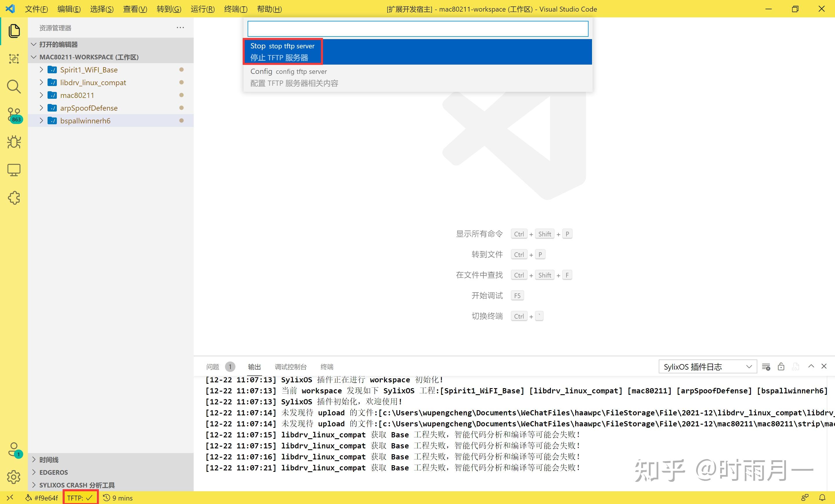The image size is (835, 504).
Task: Collapse the MAC80211-WORKSPACE section
Action: click(x=110, y=57)
